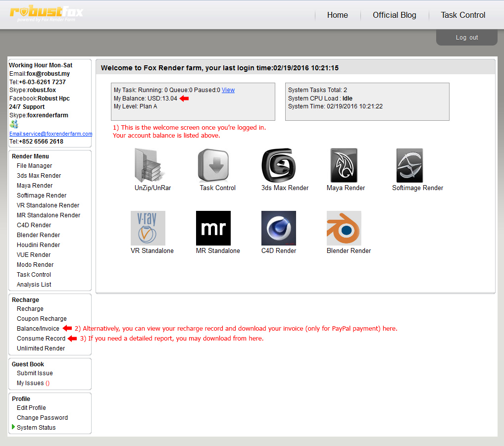
Task: Click the Task Control download-arrow icon
Action: [213, 165]
